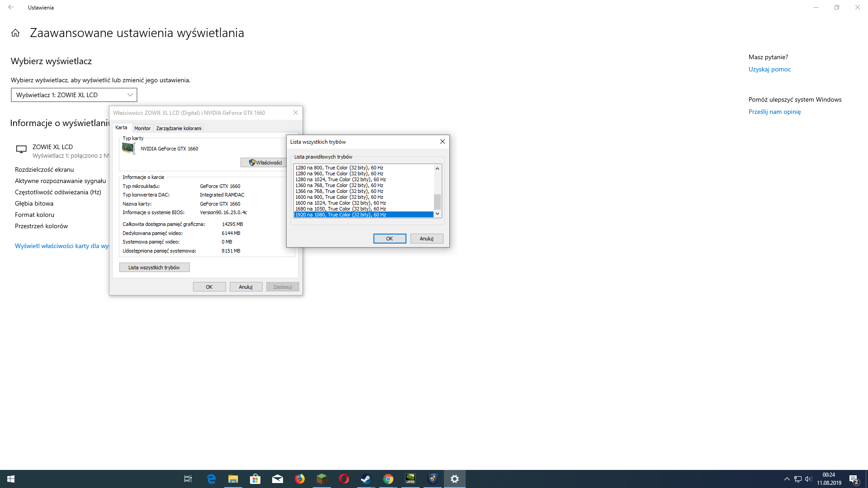Image resolution: width=868 pixels, height=488 pixels.
Task: Switch to Settings app in taskbar
Action: (455, 479)
